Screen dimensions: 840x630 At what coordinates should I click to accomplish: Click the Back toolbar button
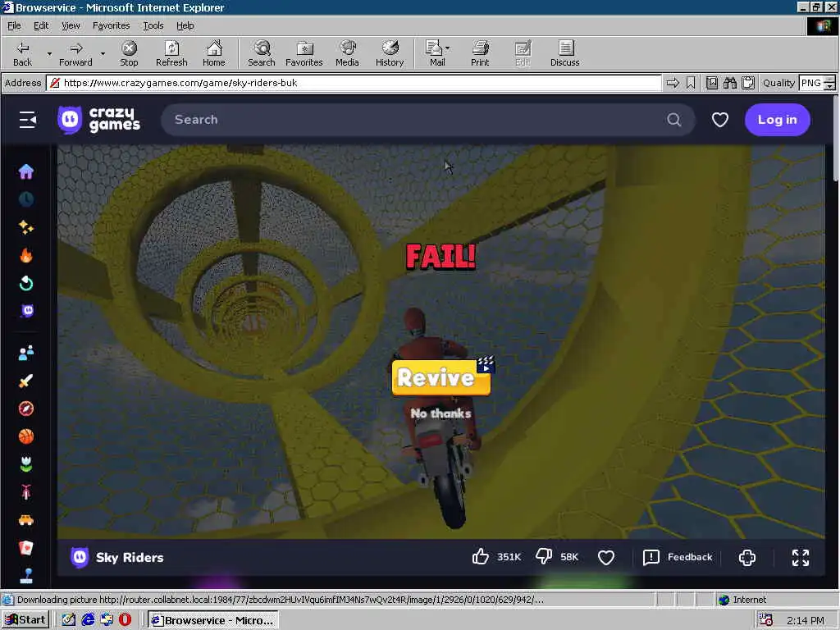click(x=22, y=53)
